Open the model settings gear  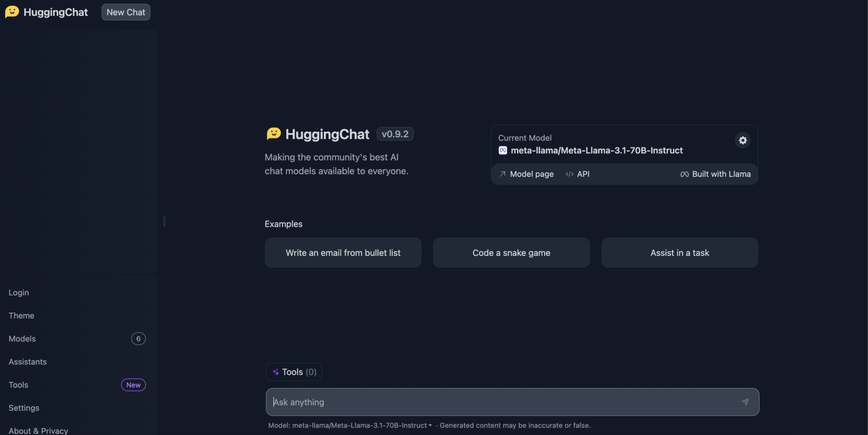(x=743, y=140)
